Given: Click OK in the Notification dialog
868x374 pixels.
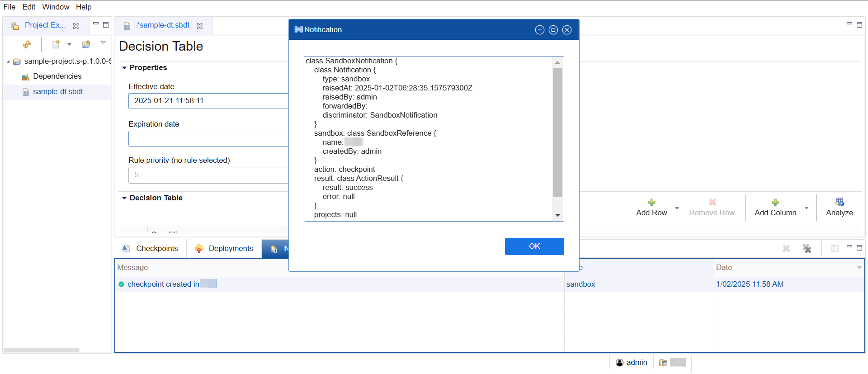Looking at the screenshot, I should pos(534,246).
